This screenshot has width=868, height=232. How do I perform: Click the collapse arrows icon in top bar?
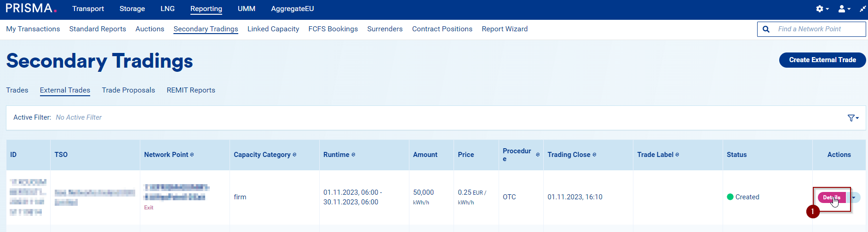[x=862, y=9]
